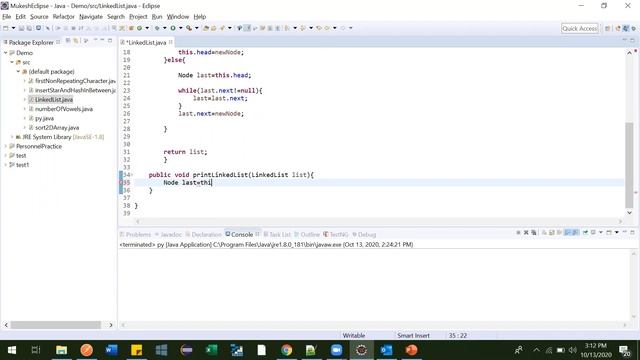Switch to the Java perspective icon
Image resolution: width=640 pixels, height=360 pixels.
pyautogui.click(x=626, y=28)
